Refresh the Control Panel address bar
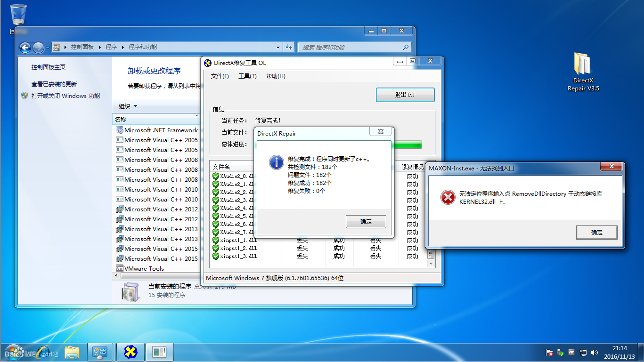The image size is (644, 362). 289,48
